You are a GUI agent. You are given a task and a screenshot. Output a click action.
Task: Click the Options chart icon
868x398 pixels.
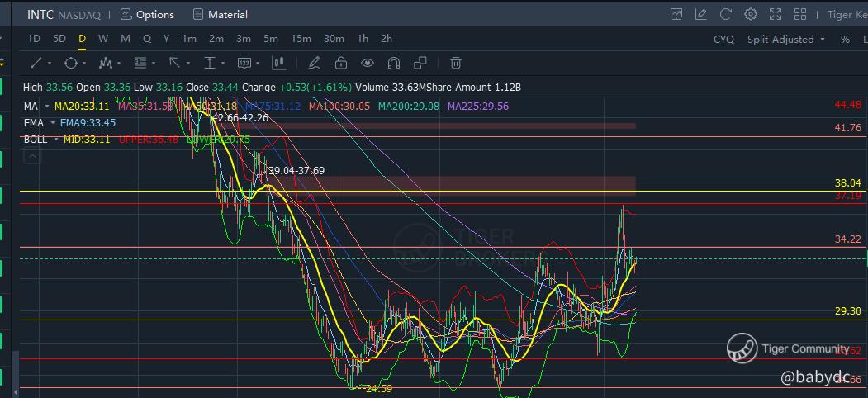[126, 14]
